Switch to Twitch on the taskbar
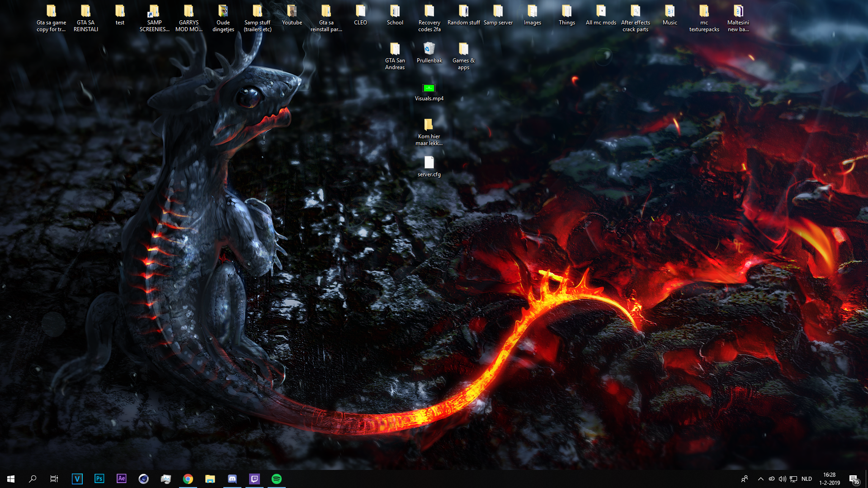 point(255,479)
